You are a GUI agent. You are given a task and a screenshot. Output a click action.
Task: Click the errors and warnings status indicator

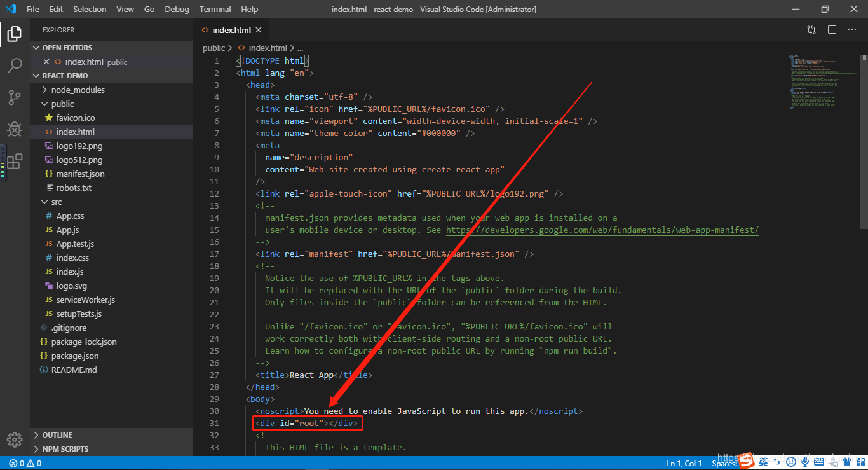click(25, 463)
